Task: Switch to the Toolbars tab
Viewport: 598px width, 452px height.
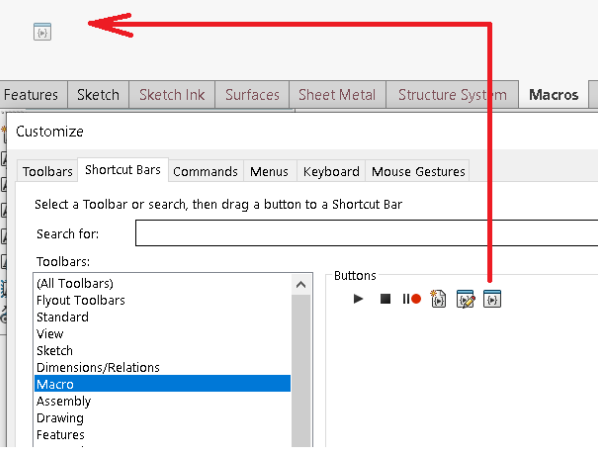Action: (47, 171)
